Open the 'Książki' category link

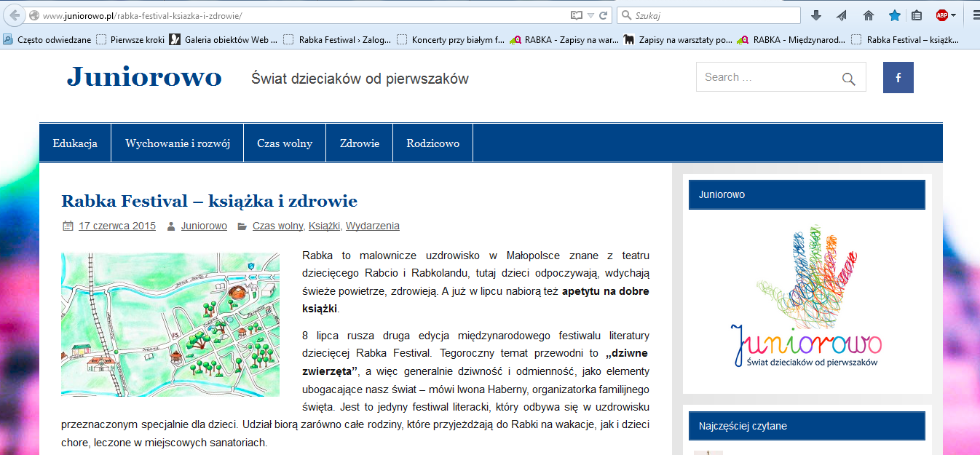(325, 226)
